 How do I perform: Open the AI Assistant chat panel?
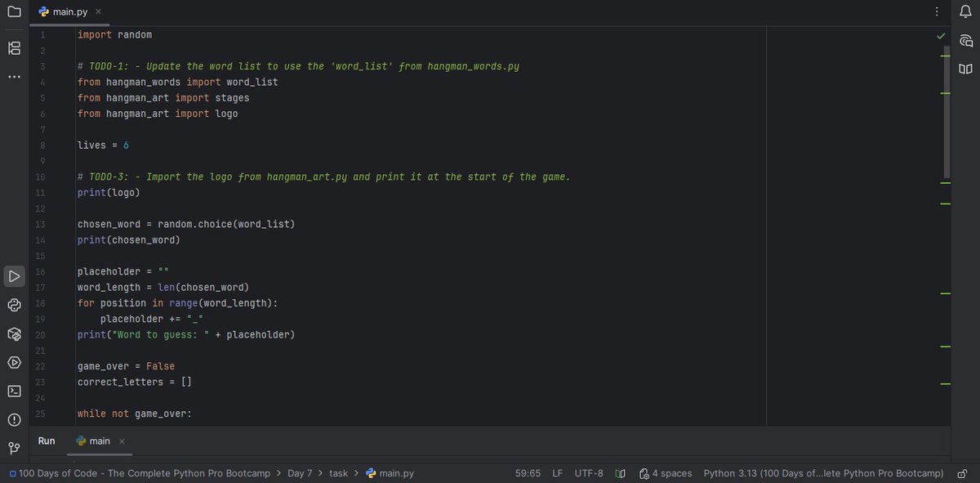[966, 40]
